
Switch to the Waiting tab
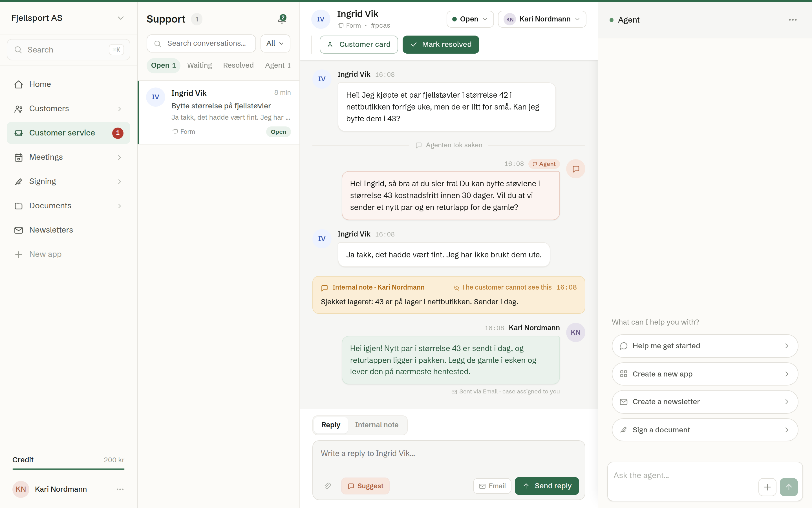point(199,65)
